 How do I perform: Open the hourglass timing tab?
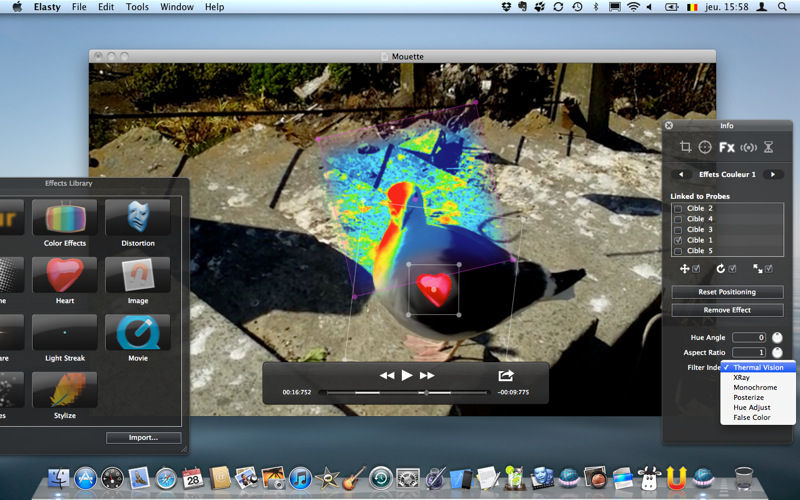pos(768,147)
